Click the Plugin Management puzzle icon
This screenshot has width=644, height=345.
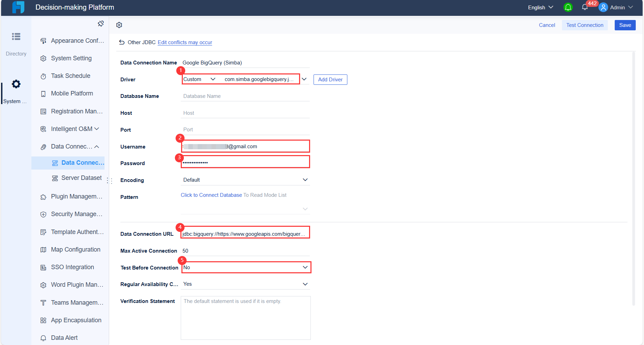coord(43,197)
